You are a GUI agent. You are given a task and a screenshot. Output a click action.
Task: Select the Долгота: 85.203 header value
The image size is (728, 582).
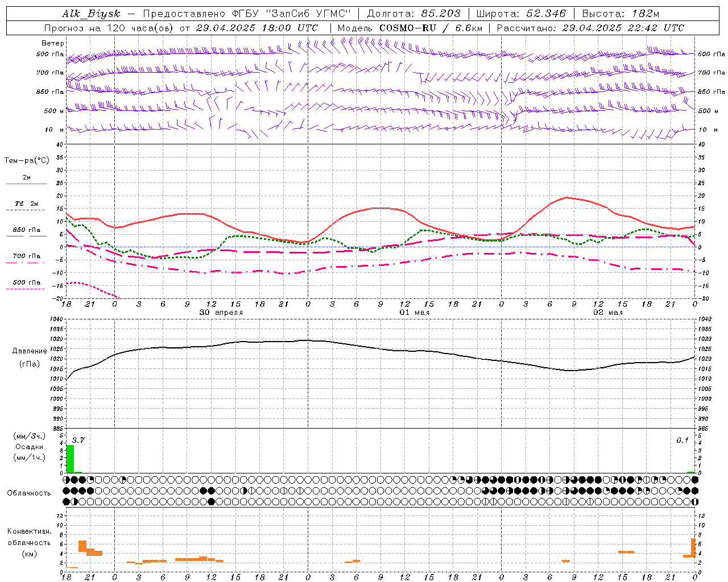click(413, 14)
